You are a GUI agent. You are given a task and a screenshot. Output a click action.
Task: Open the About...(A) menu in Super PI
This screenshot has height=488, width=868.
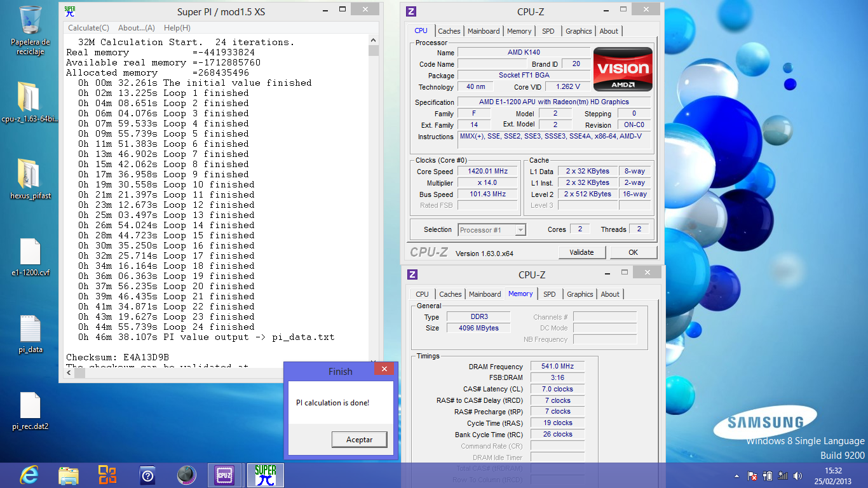pyautogui.click(x=136, y=28)
